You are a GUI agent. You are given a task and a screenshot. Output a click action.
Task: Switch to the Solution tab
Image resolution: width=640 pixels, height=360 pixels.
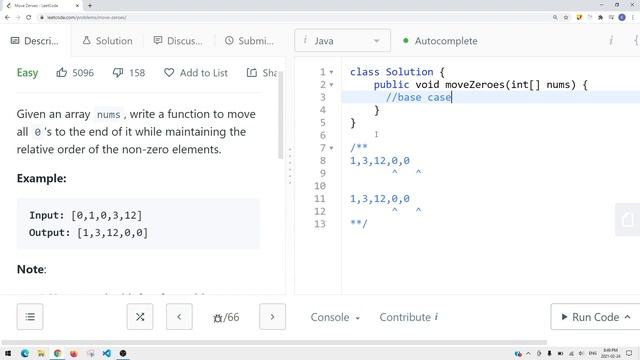point(107,41)
